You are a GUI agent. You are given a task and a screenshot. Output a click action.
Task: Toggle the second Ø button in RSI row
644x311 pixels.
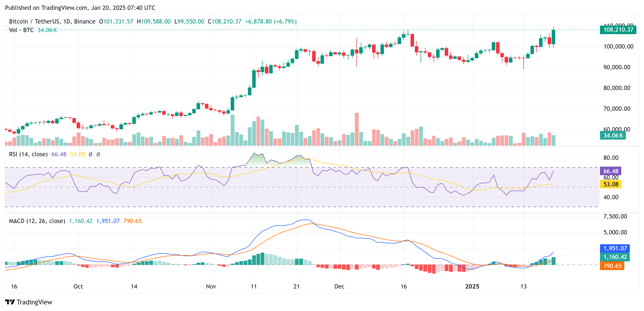99,154
